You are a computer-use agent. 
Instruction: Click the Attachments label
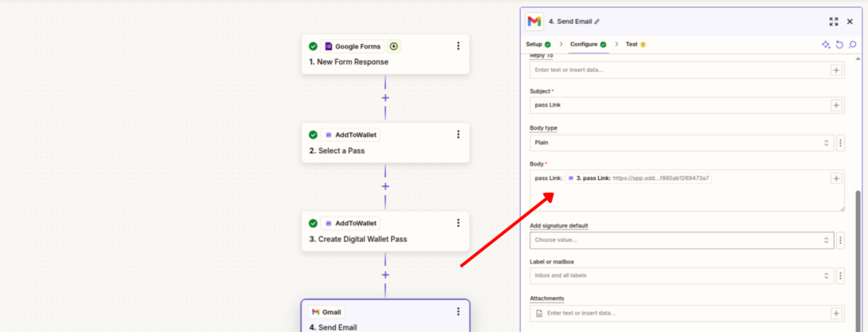[547, 299]
